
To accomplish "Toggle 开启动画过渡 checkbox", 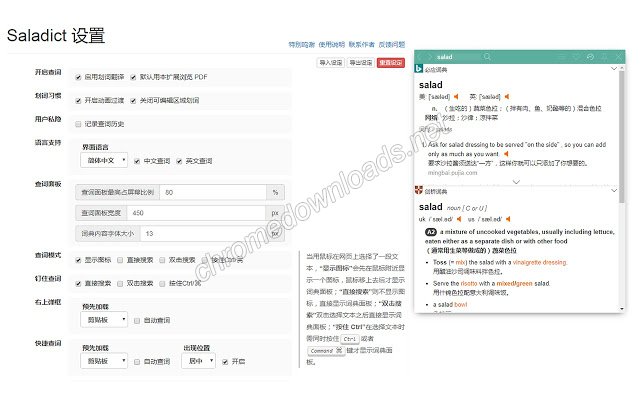I will [x=78, y=101].
